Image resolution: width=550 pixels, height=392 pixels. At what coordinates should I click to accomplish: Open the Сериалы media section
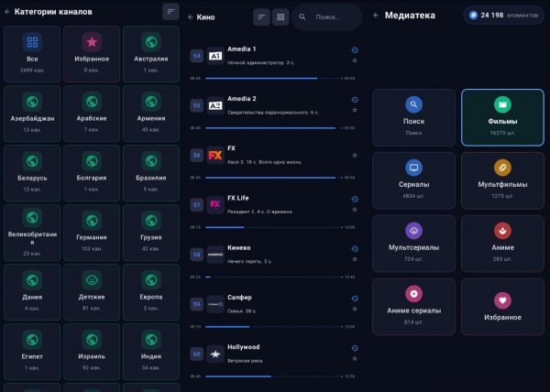[x=414, y=180]
